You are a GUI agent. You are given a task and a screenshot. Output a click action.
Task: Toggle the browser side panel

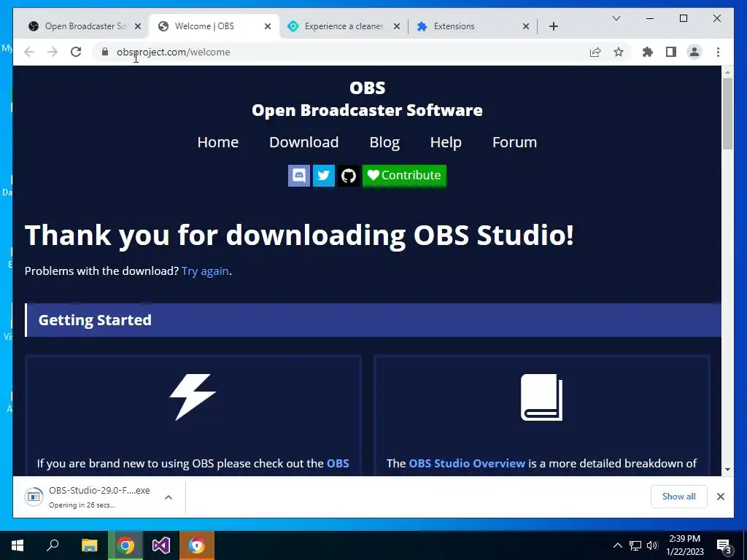tap(671, 52)
